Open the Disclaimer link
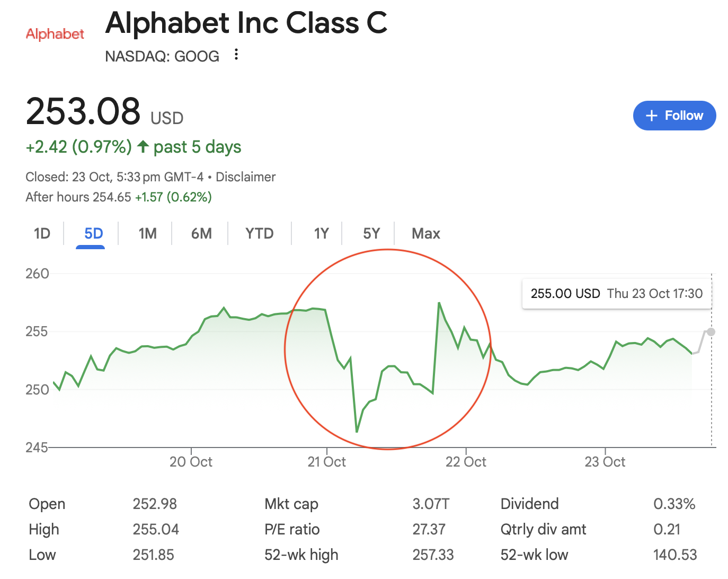Image resolution: width=728 pixels, height=579 pixels. (x=245, y=177)
